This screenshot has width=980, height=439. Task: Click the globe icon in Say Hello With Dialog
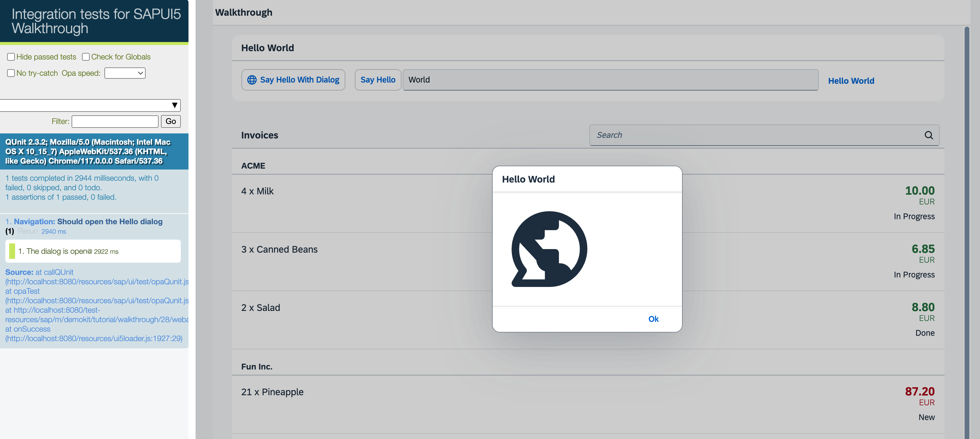point(252,80)
